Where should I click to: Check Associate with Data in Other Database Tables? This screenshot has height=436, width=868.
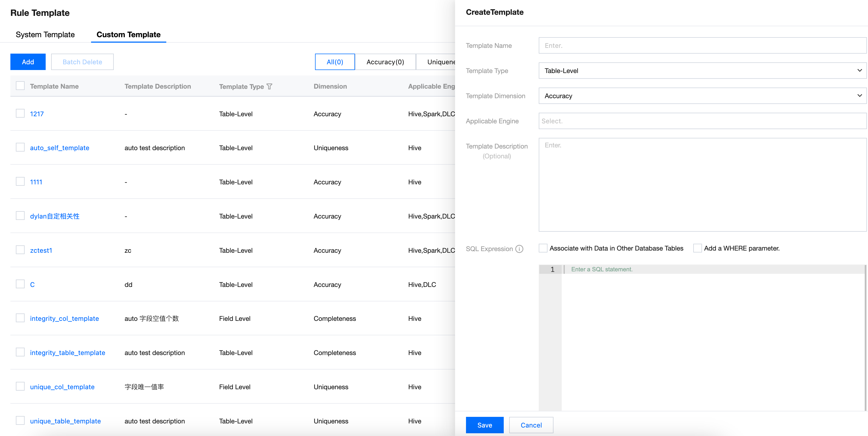coord(543,248)
